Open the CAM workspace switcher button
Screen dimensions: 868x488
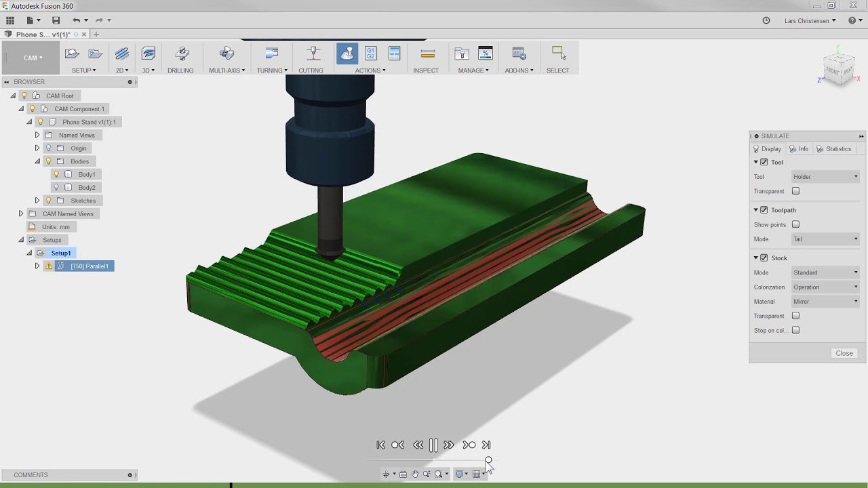[x=31, y=58]
